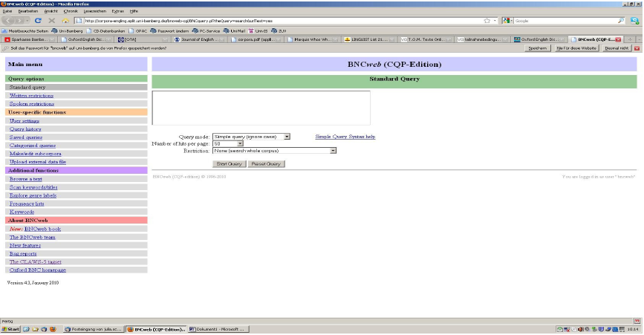Open the Chronik menu

coord(71,11)
